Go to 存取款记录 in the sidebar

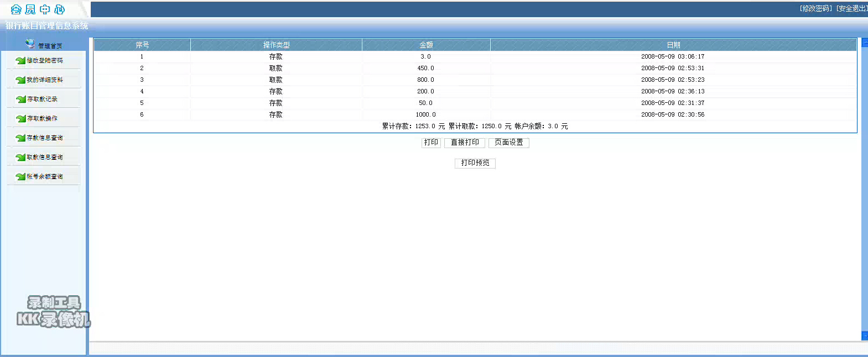[x=43, y=99]
